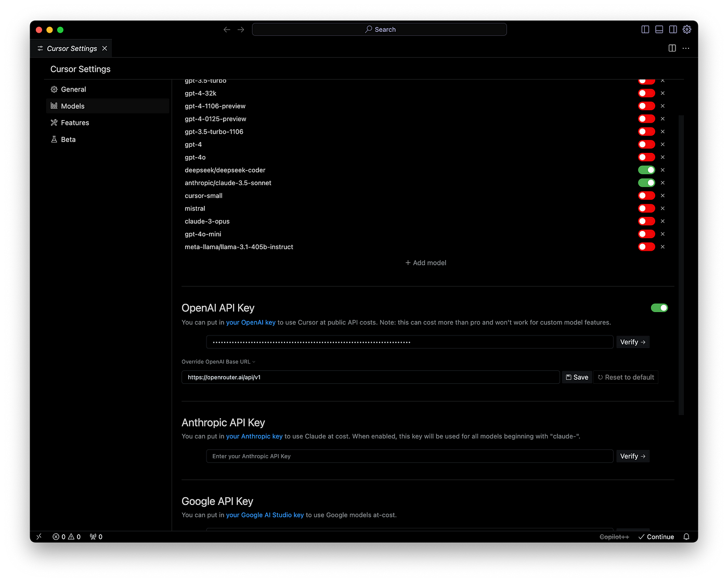The width and height of the screenshot is (728, 582).
Task: Open the Features settings section
Action: [108, 123]
